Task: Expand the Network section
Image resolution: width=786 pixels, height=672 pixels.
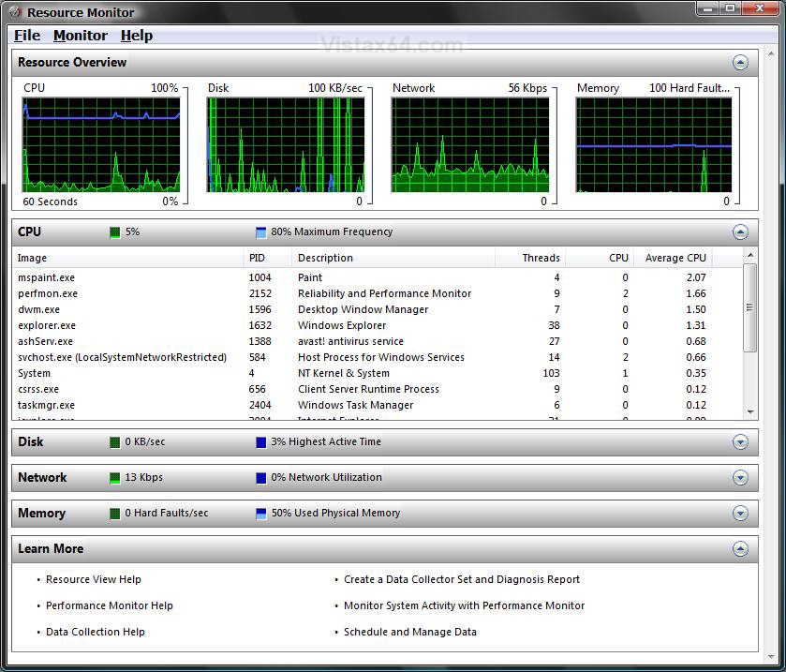Action: (x=740, y=477)
